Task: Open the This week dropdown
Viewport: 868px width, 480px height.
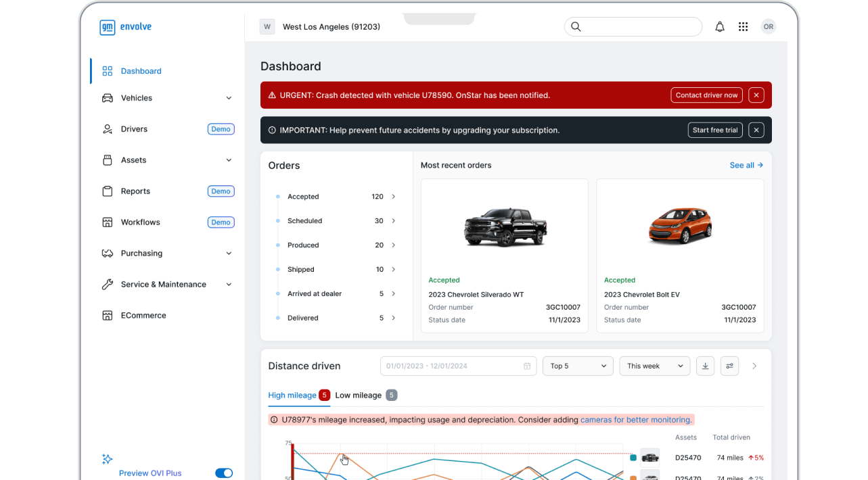Action: click(654, 366)
